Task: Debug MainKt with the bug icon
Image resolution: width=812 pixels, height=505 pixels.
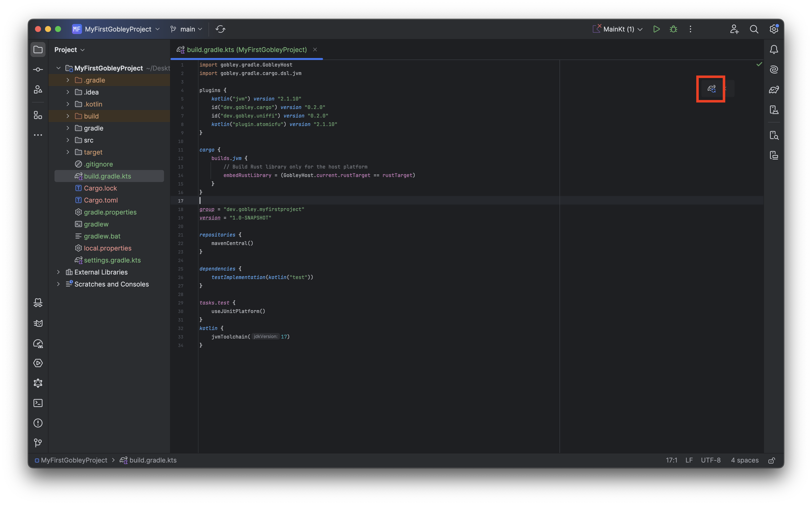Action: 673,29
